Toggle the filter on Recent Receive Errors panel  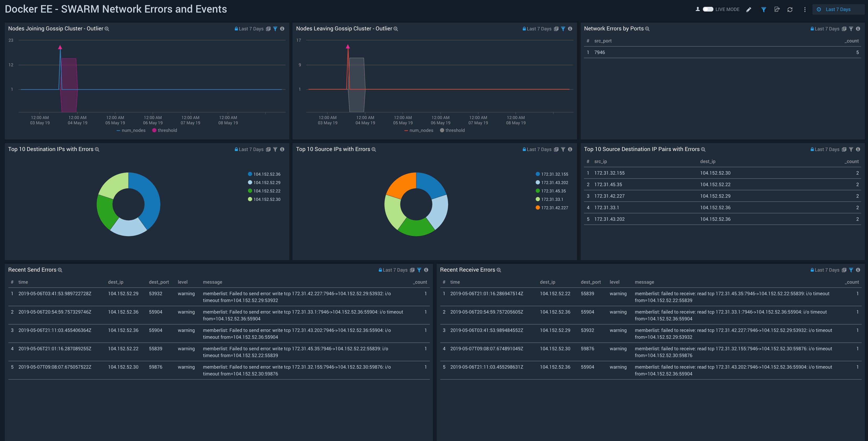point(851,270)
